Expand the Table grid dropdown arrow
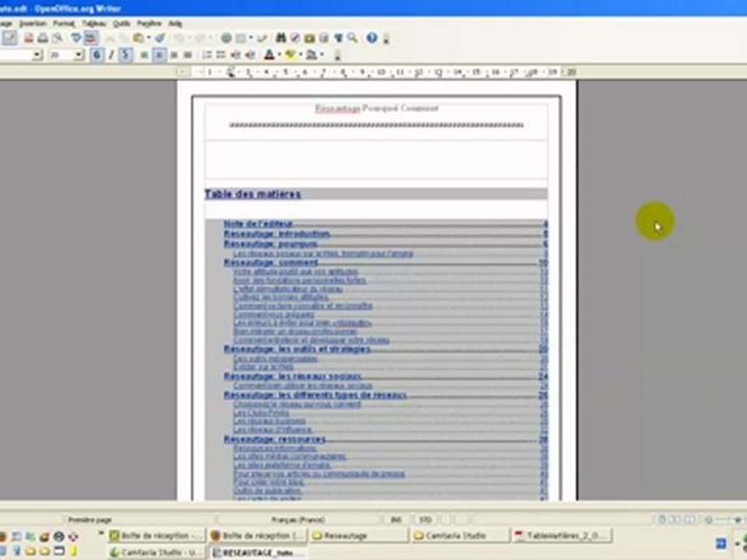This screenshot has height=560, width=747. [251, 38]
